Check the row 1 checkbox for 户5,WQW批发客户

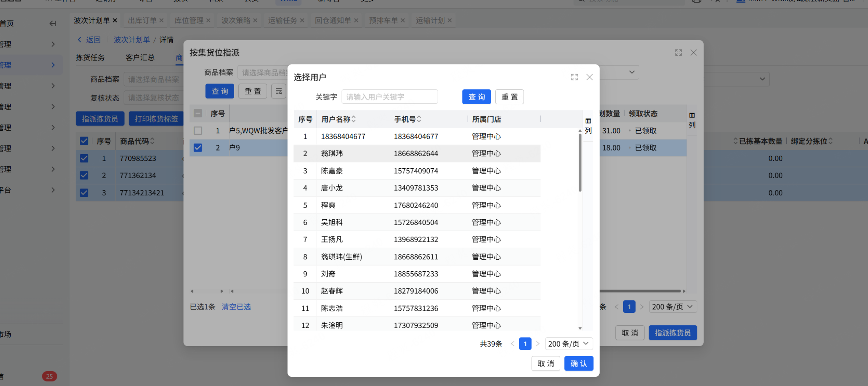pyautogui.click(x=198, y=131)
